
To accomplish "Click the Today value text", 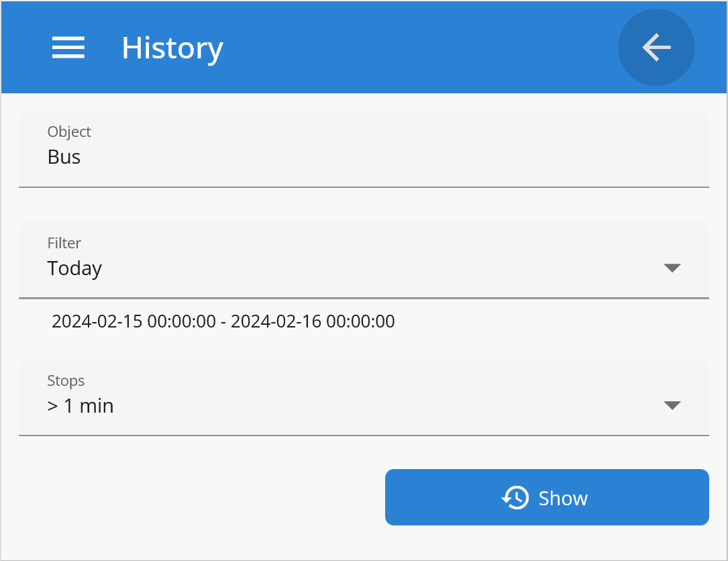I will (74, 268).
